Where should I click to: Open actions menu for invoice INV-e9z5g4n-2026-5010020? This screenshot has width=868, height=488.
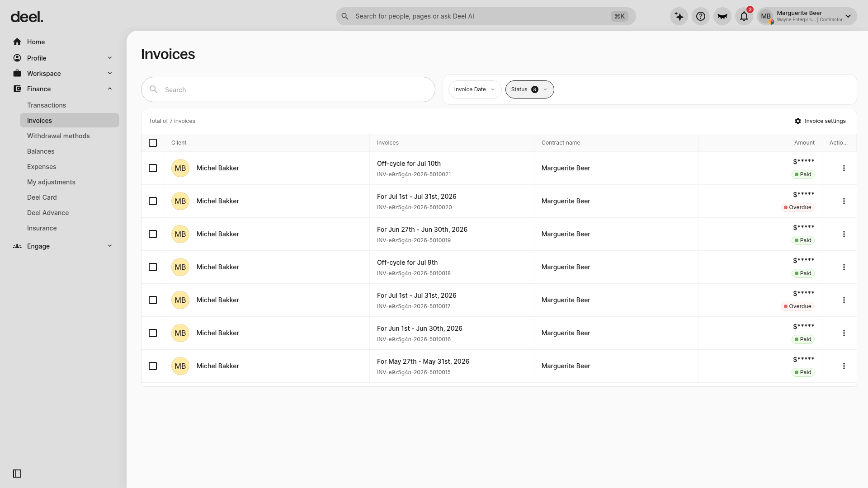click(x=844, y=201)
